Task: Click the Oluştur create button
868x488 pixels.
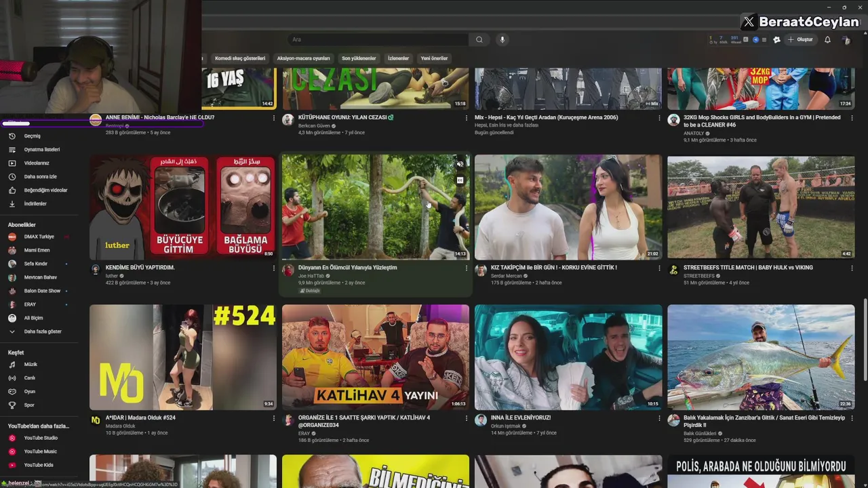Action: pos(800,39)
